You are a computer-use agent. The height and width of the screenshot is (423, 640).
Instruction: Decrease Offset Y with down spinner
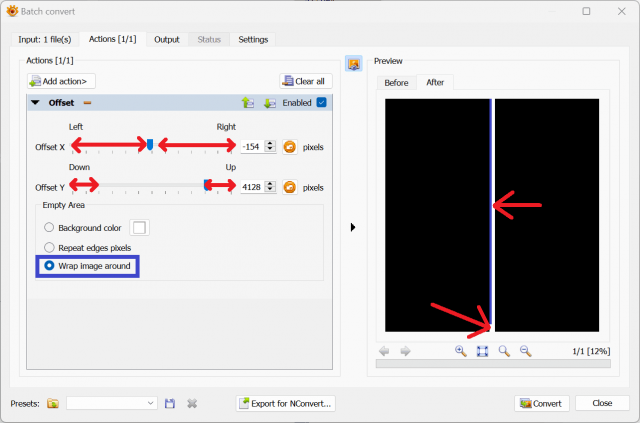(x=270, y=190)
